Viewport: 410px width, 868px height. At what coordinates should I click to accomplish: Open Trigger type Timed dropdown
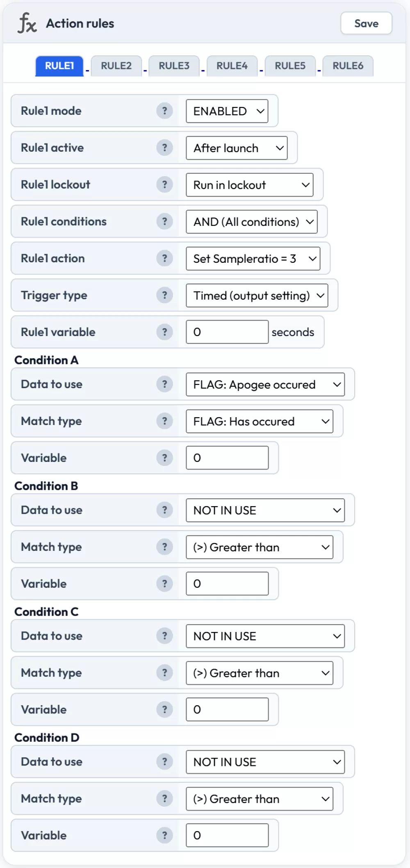point(257,295)
